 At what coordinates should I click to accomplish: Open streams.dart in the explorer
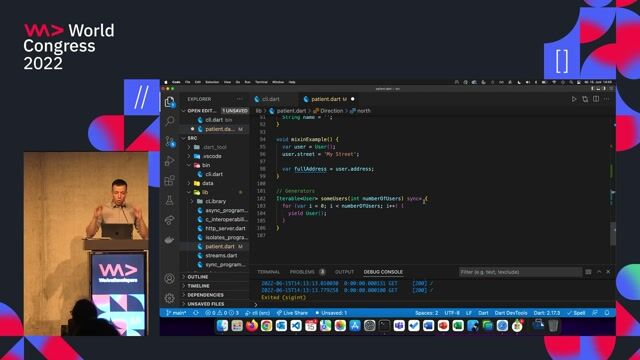221,256
